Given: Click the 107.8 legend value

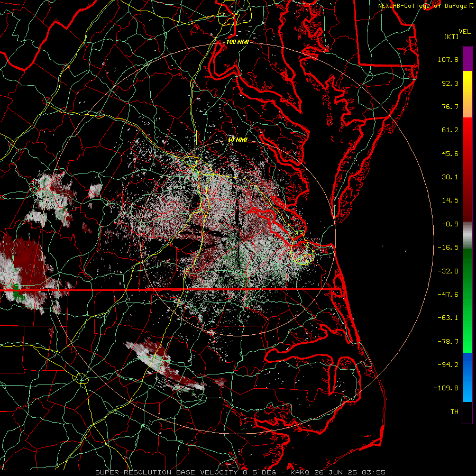Looking at the screenshot, I should click(x=448, y=59).
